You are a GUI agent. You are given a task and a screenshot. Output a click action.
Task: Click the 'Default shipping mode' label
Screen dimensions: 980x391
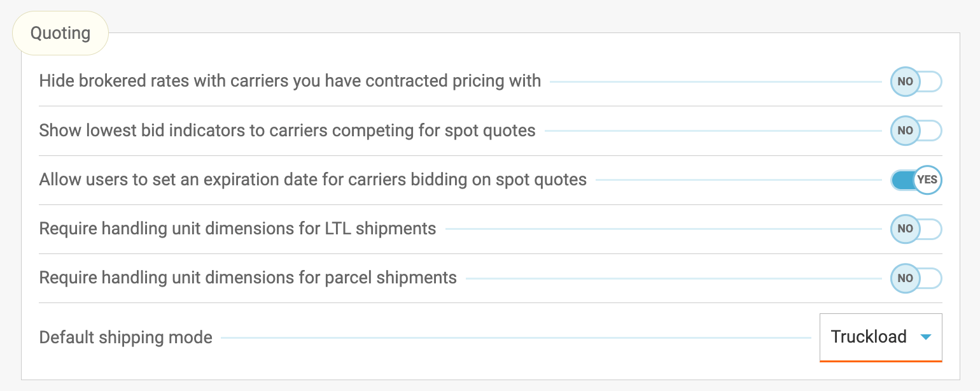(x=126, y=338)
